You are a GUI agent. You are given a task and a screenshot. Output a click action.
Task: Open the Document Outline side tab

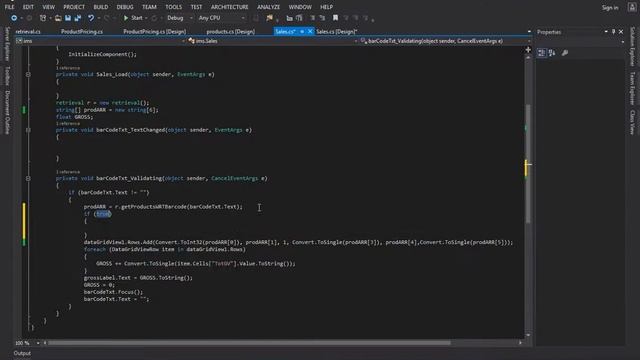[x=7, y=112]
